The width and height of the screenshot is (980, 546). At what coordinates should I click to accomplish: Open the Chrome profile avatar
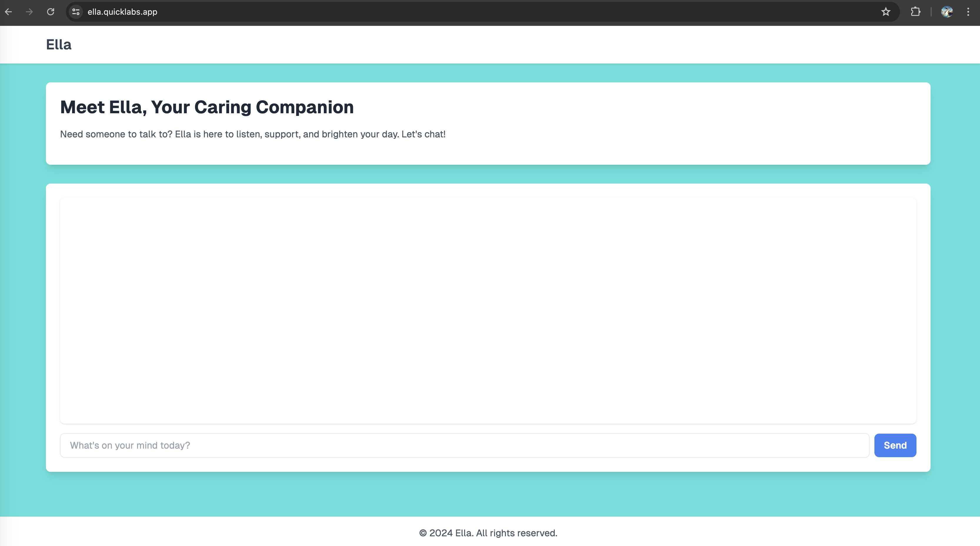(x=946, y=12)
